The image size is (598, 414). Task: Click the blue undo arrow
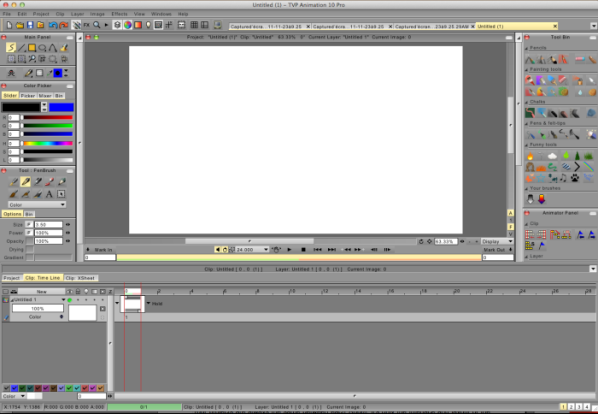point(53,25)
